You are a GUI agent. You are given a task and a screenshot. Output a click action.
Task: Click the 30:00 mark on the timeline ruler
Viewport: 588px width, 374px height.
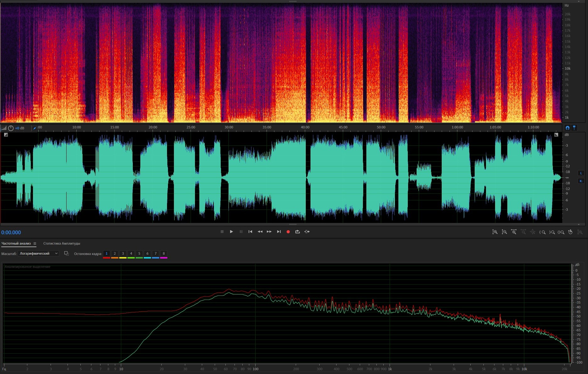[x=229, y=127]
